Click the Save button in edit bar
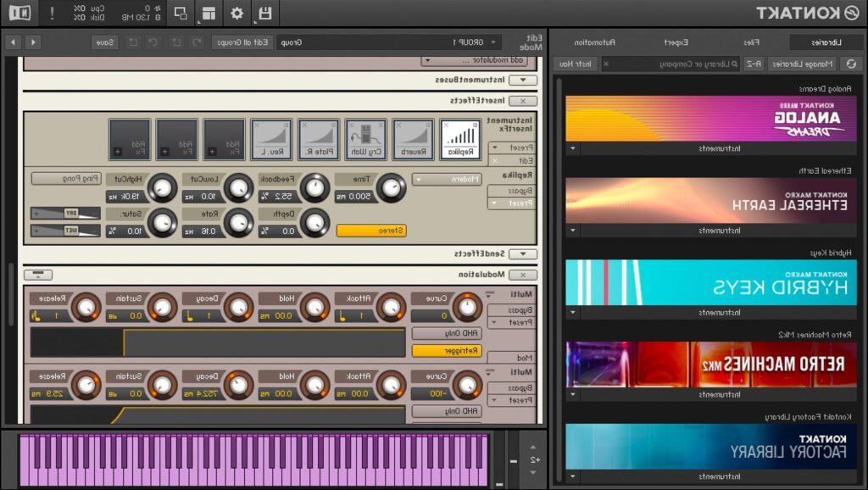This screenshot has height=490, width=868. (x=104, y=42)
